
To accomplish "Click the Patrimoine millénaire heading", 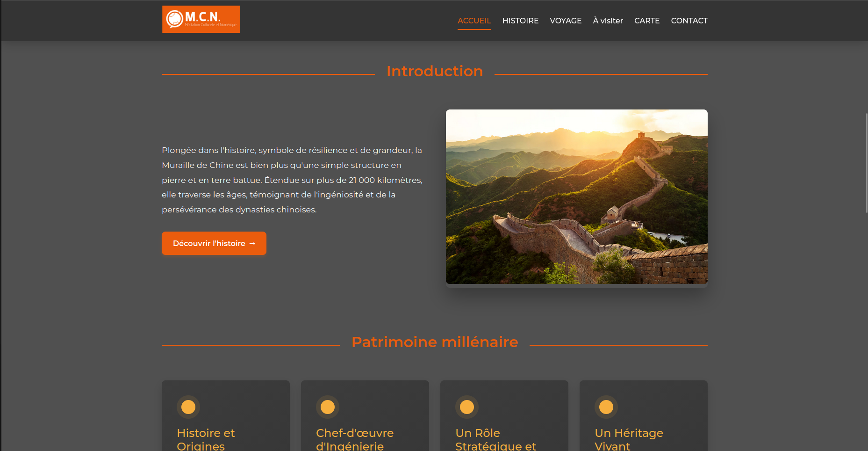I will click(435, 342).
